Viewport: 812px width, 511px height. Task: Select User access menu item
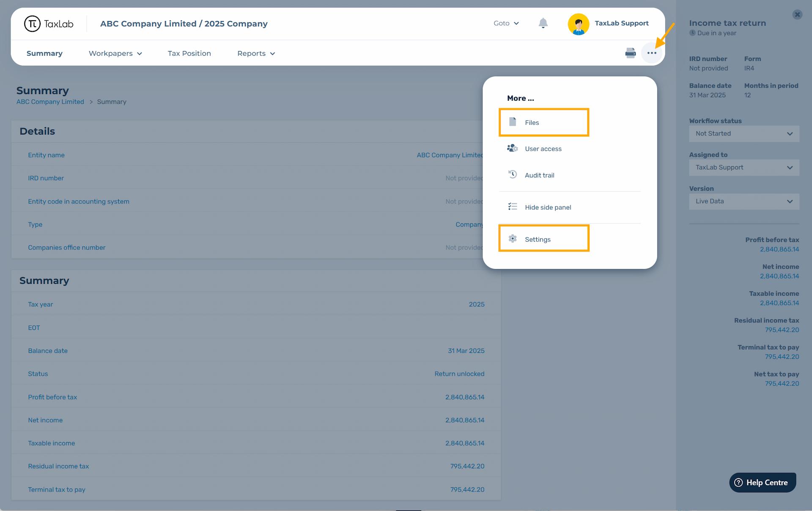[x=543, y=149]
